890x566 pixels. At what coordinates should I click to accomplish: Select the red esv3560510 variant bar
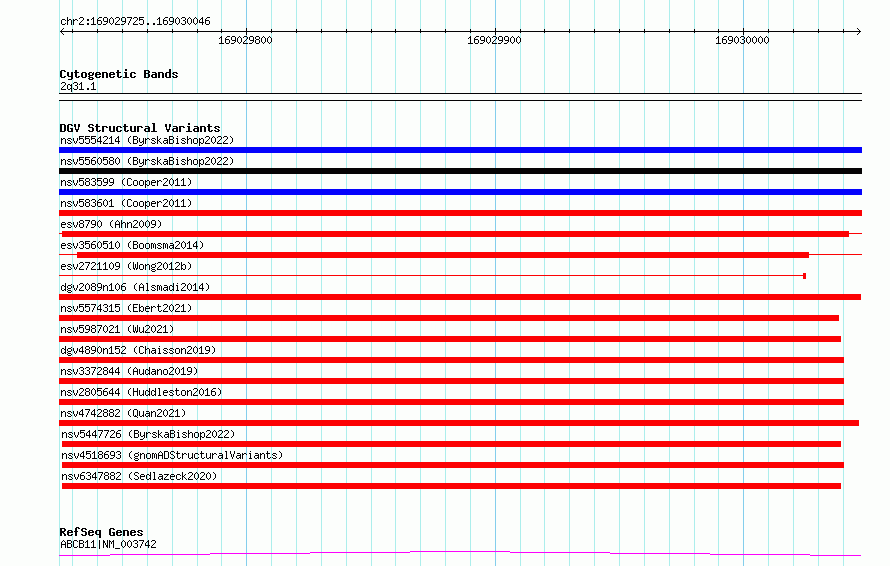pyautogui.click(x=443, y=255)
